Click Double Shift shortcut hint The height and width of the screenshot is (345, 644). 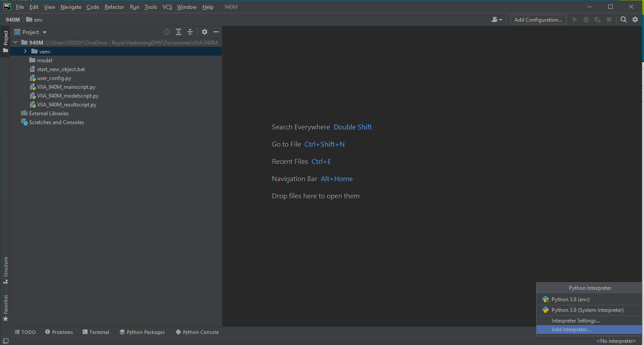click(353, 127)
